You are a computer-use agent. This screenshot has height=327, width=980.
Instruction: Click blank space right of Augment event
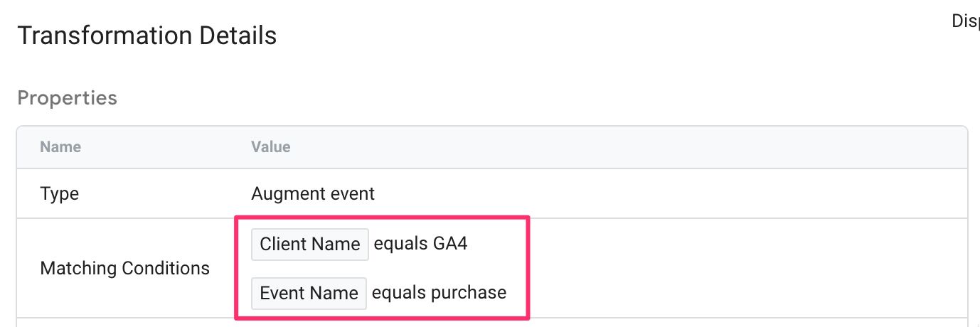pos(669,193)
